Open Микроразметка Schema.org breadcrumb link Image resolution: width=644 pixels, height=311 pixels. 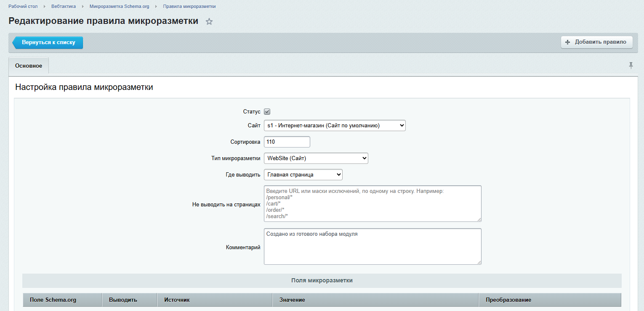coord(119,7)
